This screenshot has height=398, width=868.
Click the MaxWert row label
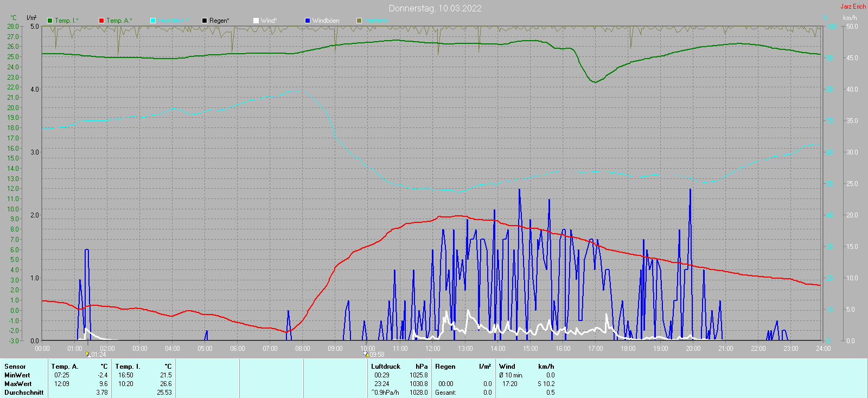(x=17, y=384)
